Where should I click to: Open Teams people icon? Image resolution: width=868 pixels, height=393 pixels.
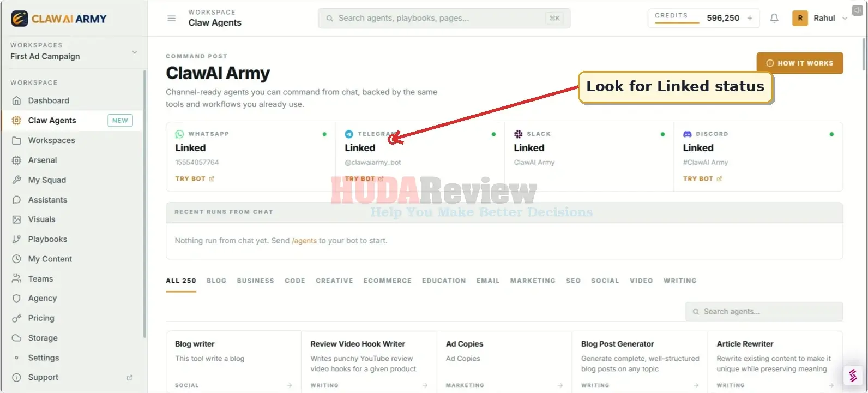coord(17,278)
